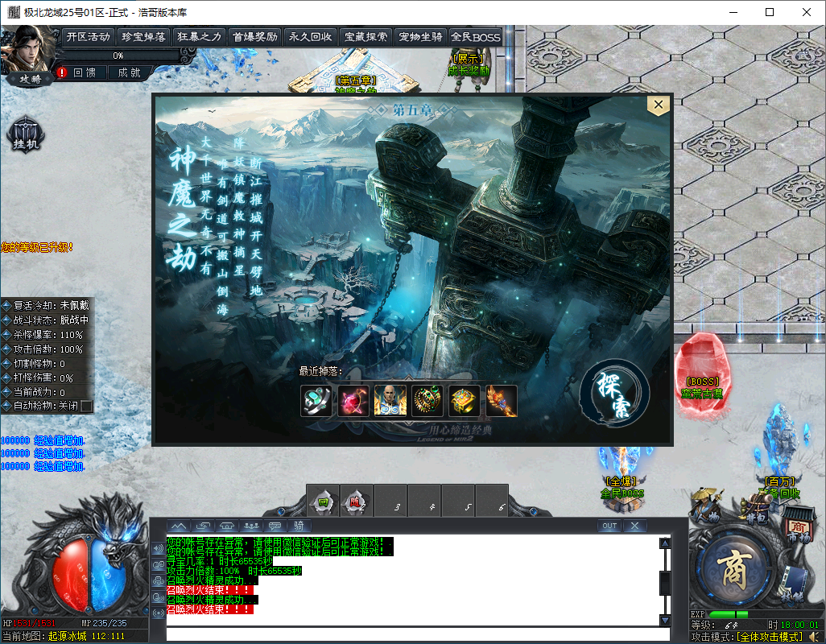The image size is (826, 644).
Task: Click the chat scrollbar thumb
Action: [x=665, y=584]
